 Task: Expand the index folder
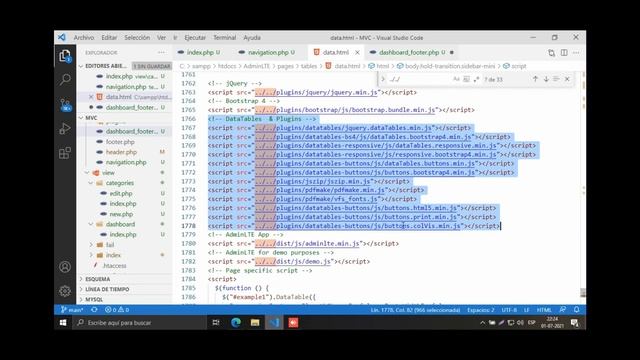tap(91, 255)
